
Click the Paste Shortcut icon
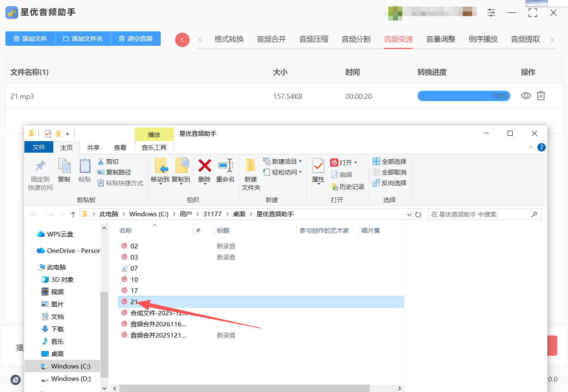point(101,183)
